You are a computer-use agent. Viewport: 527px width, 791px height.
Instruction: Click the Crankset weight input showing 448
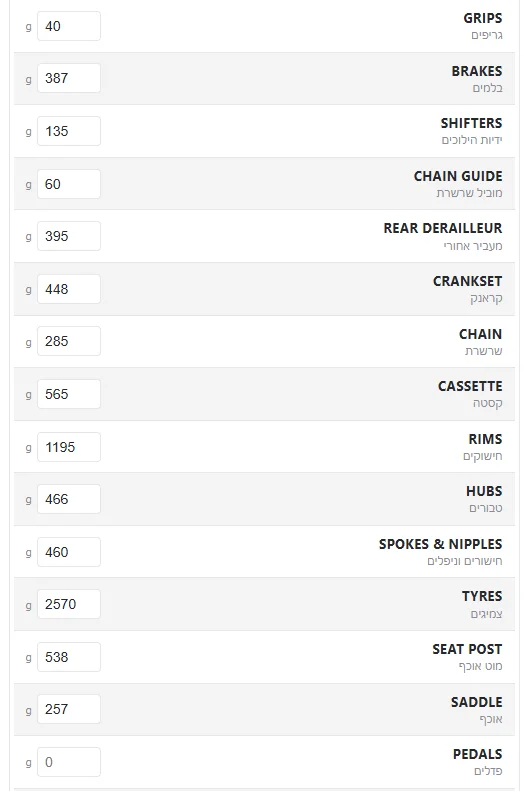pos(69,289)
